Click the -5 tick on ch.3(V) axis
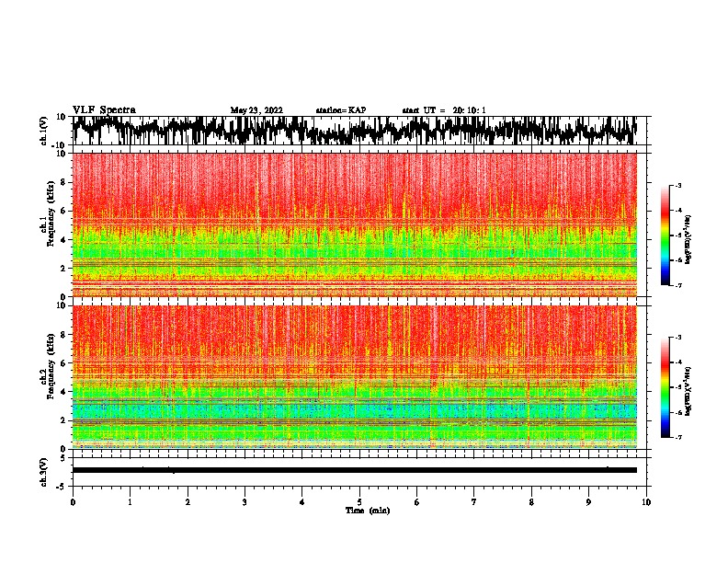Viewport: 728px width, 563px height. (62, 487)
